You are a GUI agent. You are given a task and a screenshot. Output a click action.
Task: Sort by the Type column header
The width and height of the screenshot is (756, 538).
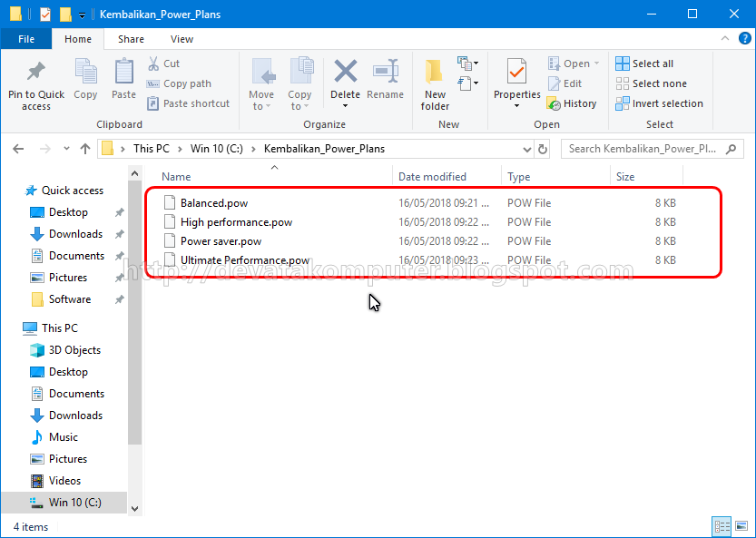tap(519, 177)
